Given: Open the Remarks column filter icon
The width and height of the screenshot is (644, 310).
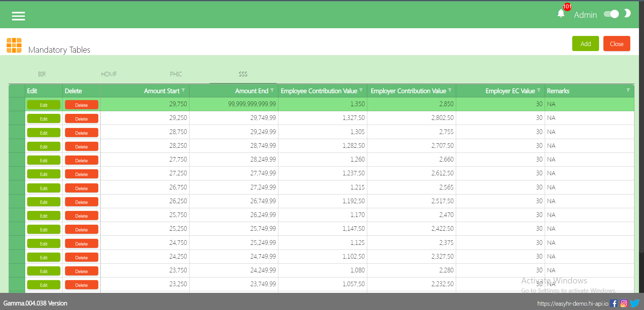Looking at the screenshot, I should pos(628,90).
